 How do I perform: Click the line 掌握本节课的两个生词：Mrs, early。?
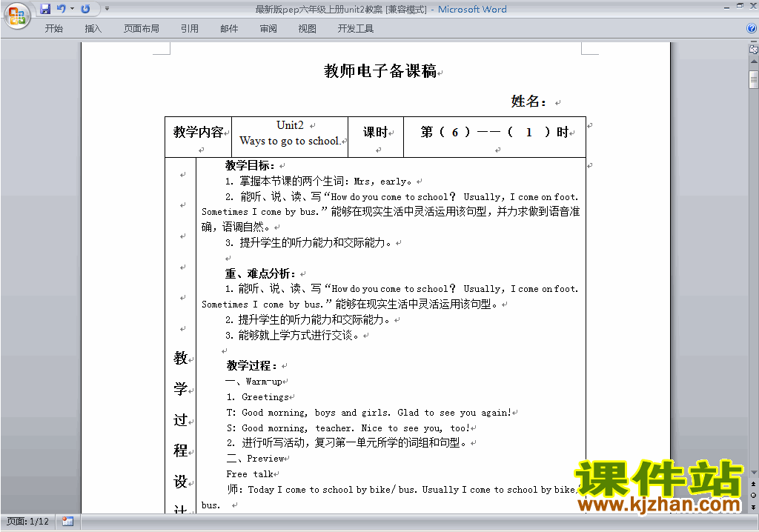319,182
